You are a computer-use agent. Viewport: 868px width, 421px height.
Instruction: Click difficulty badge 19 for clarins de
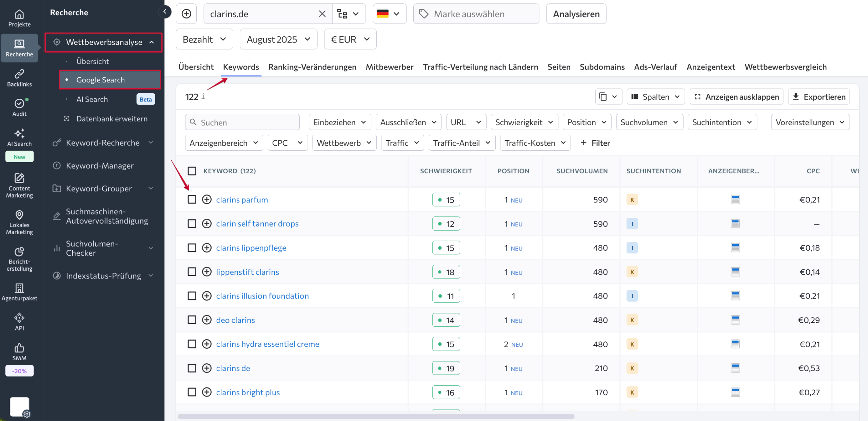(x=446, y=368)
